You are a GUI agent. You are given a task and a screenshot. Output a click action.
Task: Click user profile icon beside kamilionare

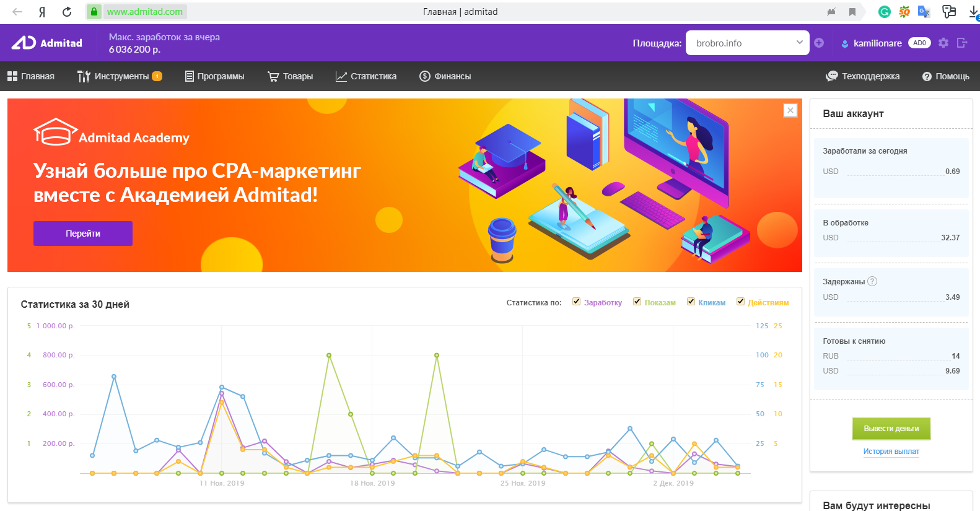point(845,43)
